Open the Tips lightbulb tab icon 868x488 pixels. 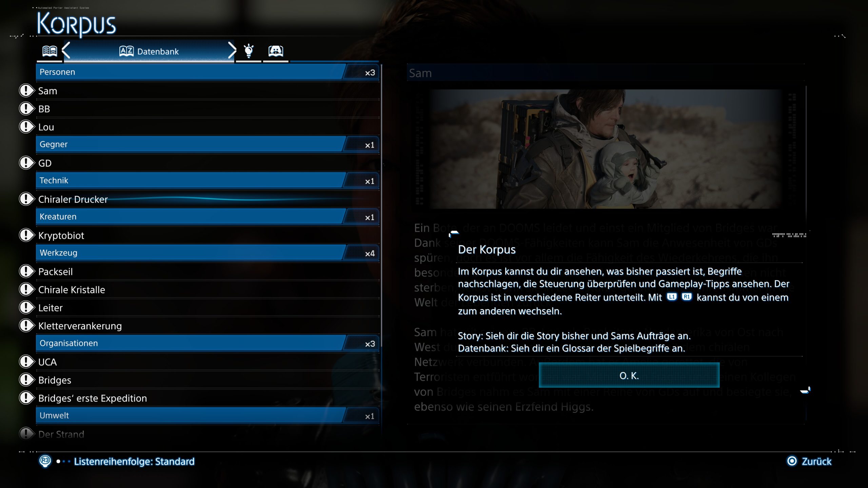(249, 51)
